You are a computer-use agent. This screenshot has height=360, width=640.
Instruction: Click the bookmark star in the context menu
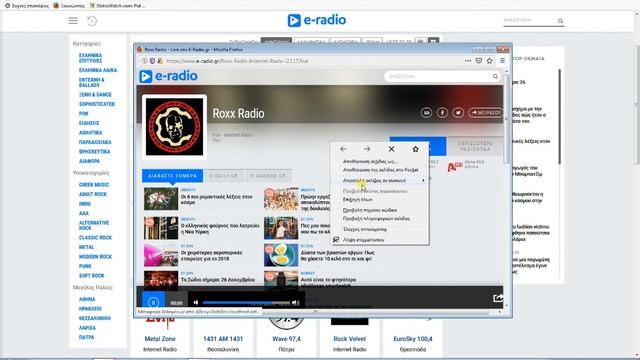click(416, 149)
